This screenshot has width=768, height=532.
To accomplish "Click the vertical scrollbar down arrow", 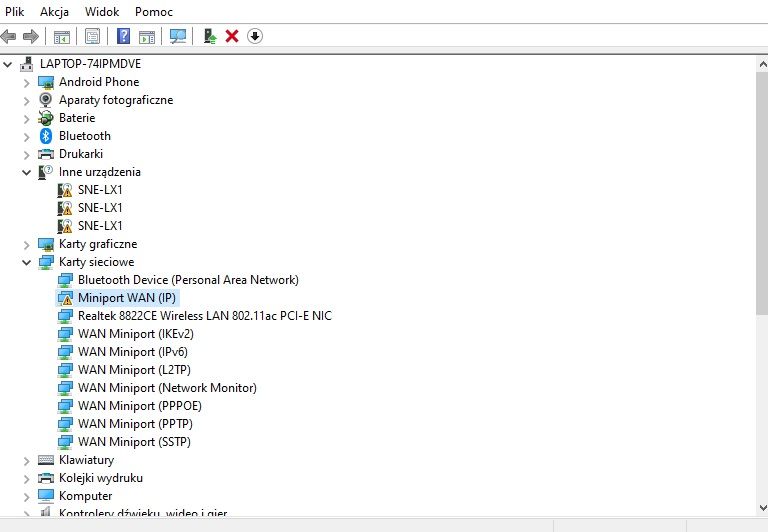I will (762, 508).
